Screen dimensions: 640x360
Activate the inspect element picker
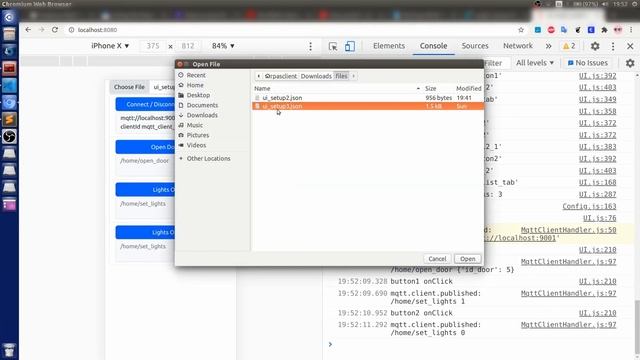tap(333, 46)
